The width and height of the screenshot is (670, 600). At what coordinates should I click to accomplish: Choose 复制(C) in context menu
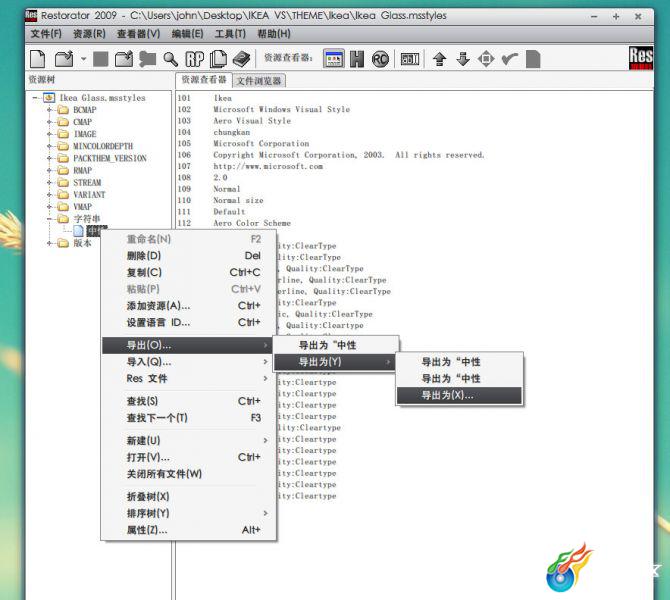coord(189,272)
